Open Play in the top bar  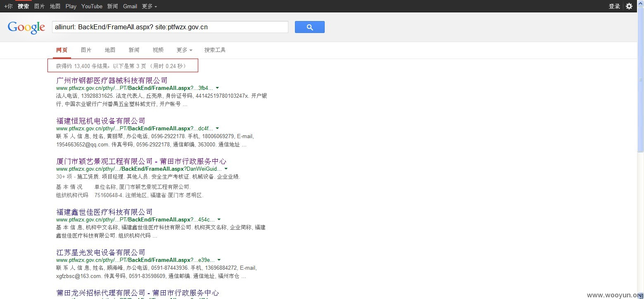tap(71, 6)
